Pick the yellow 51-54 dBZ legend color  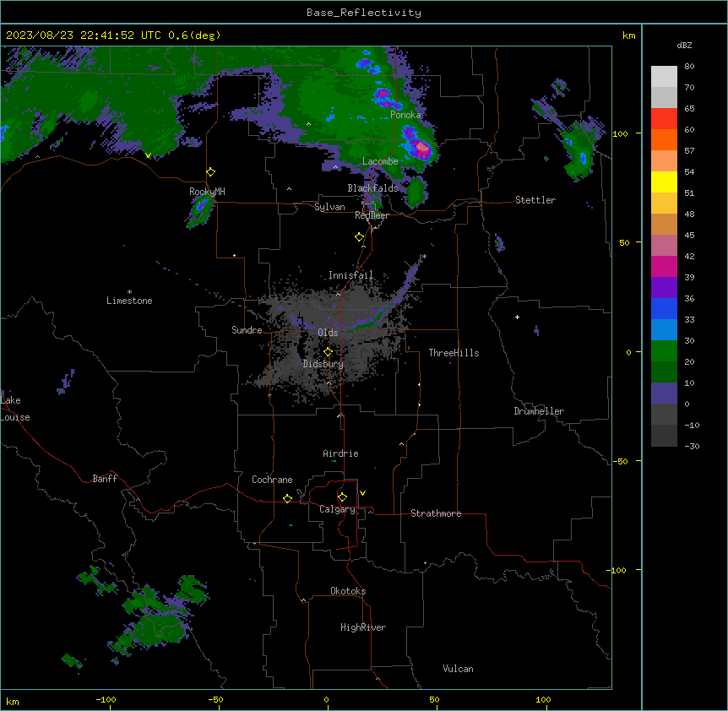pyautogui.click(x=664, y=182)
